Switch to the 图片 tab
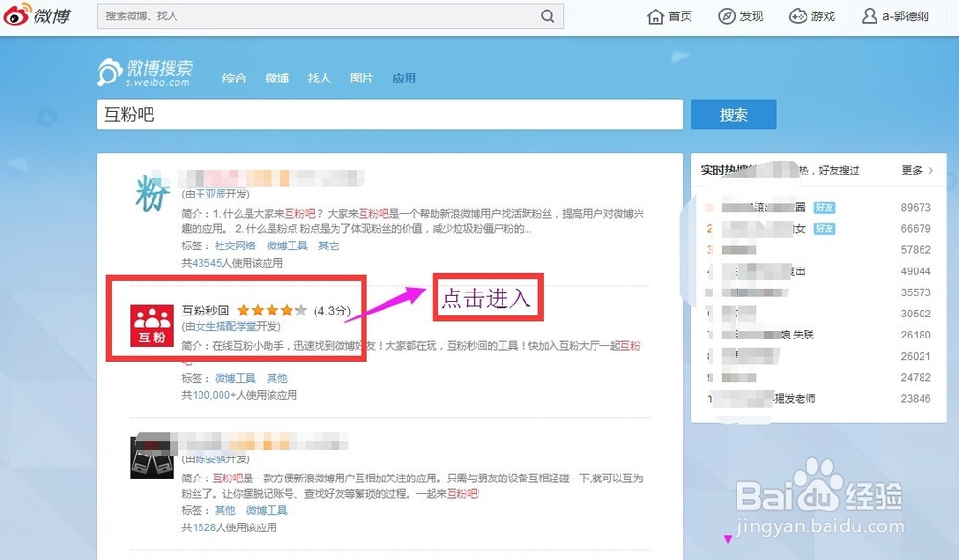The image size is (959, 560). point(362,79)
